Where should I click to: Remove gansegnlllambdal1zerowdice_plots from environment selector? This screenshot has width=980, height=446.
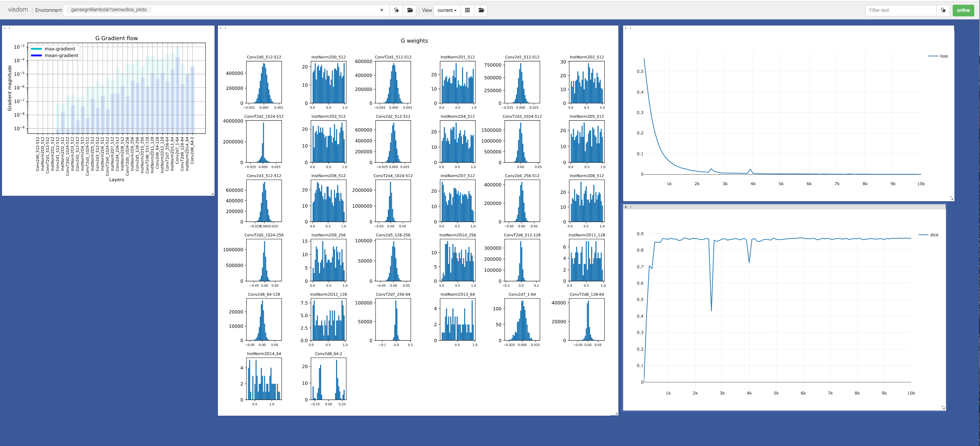382,10
